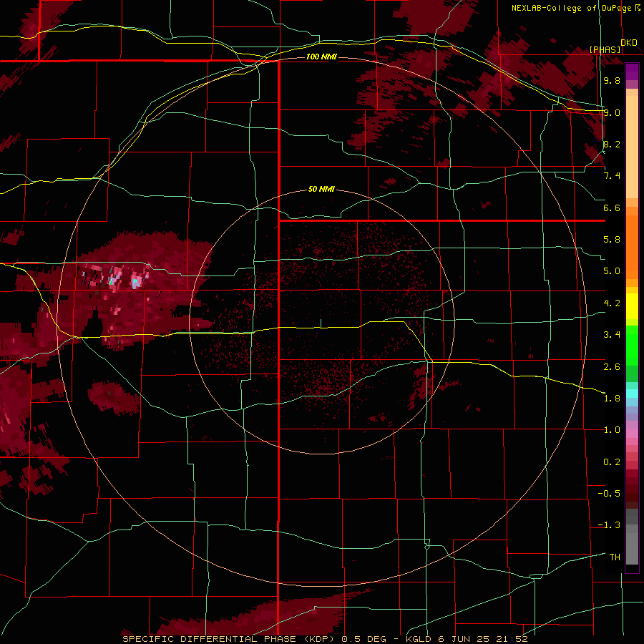Viewport: 644px width, 644px height.
Task: Select the 4.2 value on the scale
Action: 612,303
